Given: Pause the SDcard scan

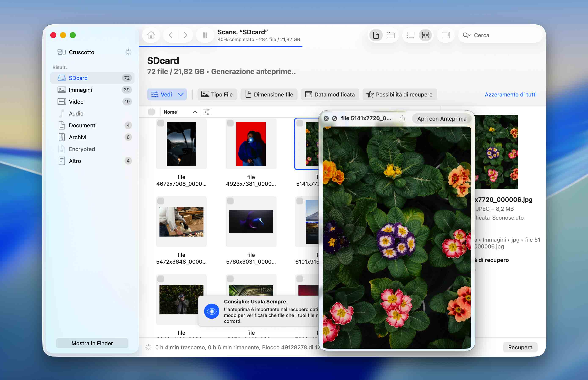Looking at the screenshot, I should 205,35.
